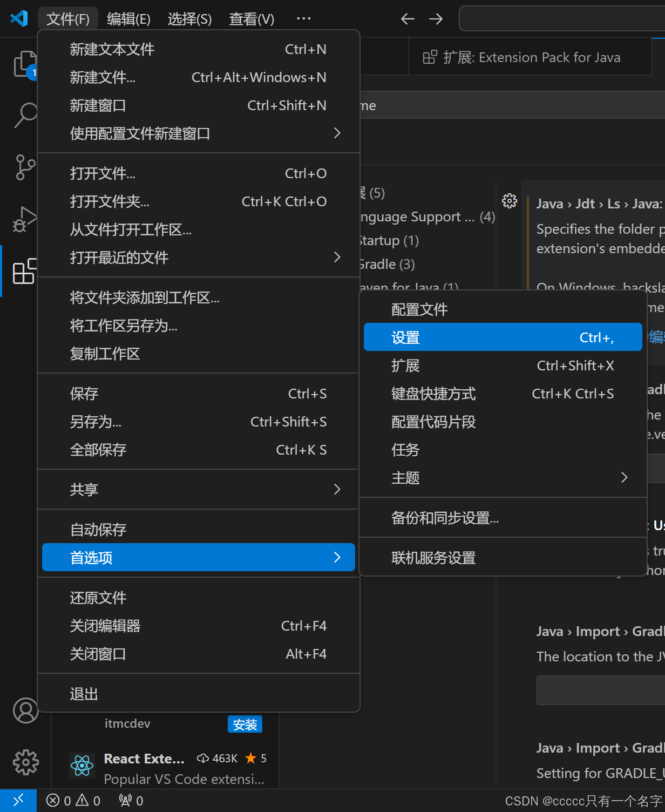The image size is (665, 812).
Task: Open the Run and Debug icon
Action: pos(25,220)
